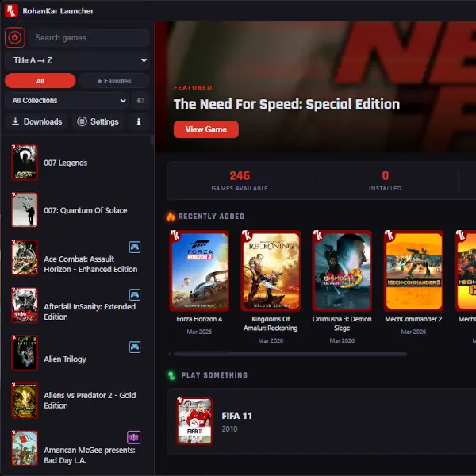Click controller badge on Alien Trilogy row

(135, 347)
